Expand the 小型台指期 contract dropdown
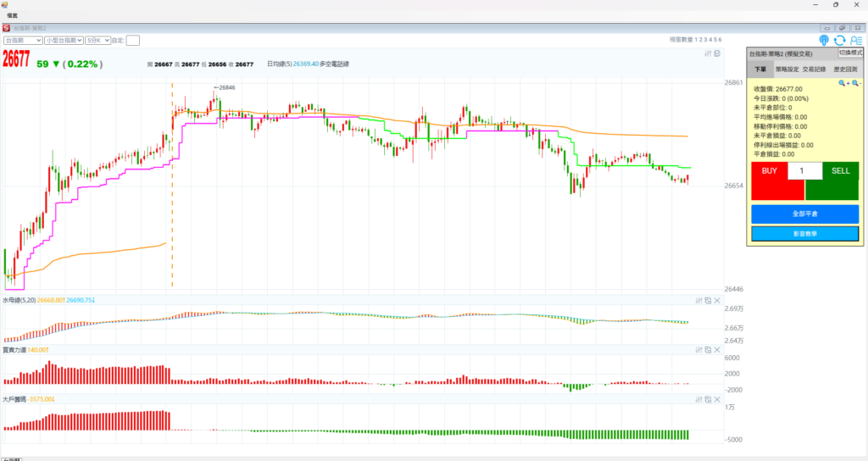This screenshot has height=461, width=868. click(x=64, y=40)
